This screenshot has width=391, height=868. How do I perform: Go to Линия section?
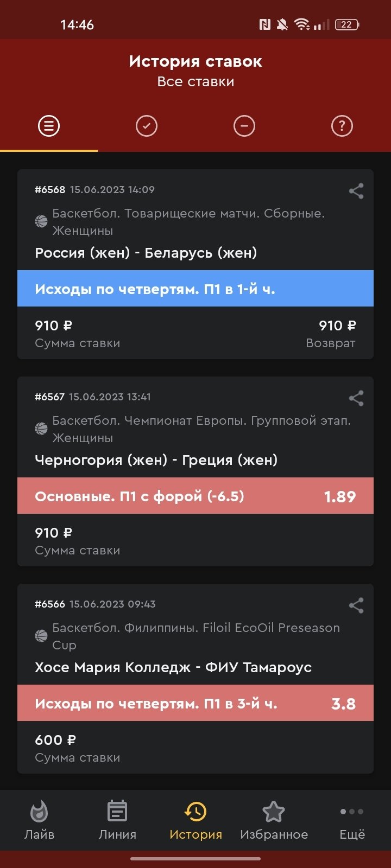pos(117,820)
